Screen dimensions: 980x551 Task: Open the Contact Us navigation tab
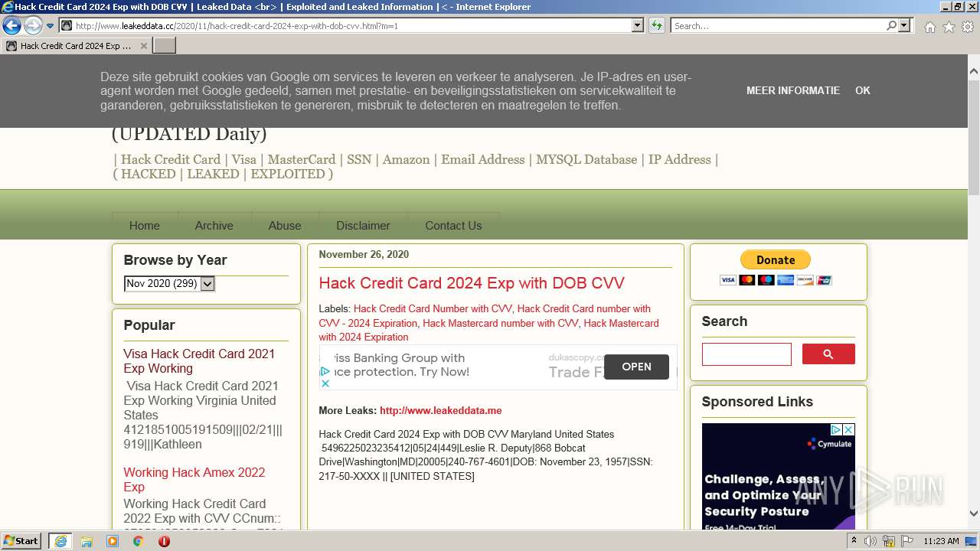coord(453,226)
